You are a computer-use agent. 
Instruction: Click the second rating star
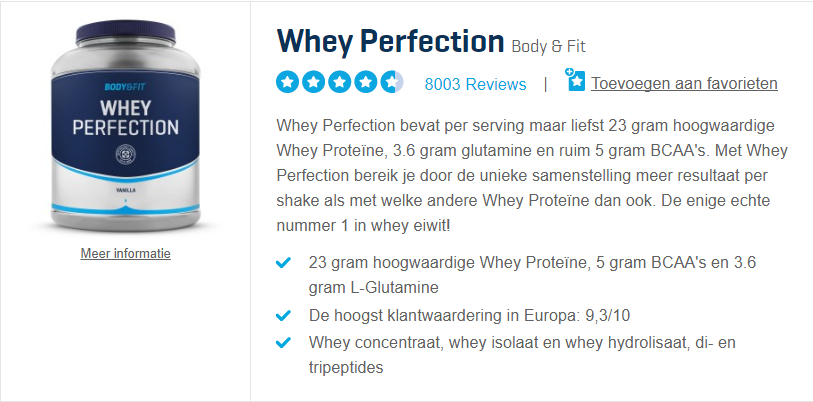(x=314, y=82)
